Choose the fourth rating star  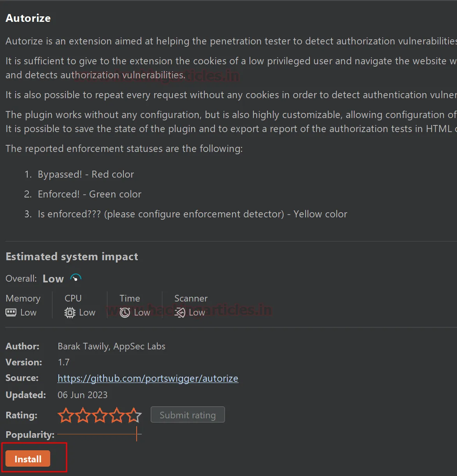pyautogui.click(x=117, y=415)
